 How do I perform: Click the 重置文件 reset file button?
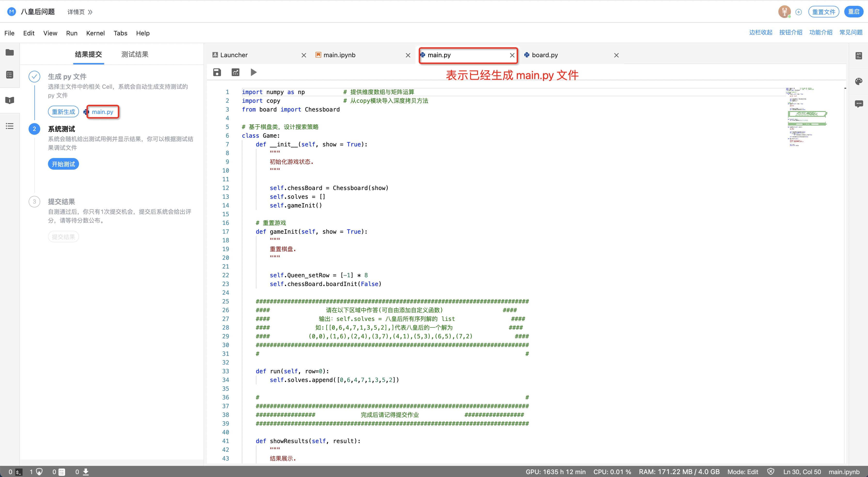pyautogui.click(x=823, y=12)
